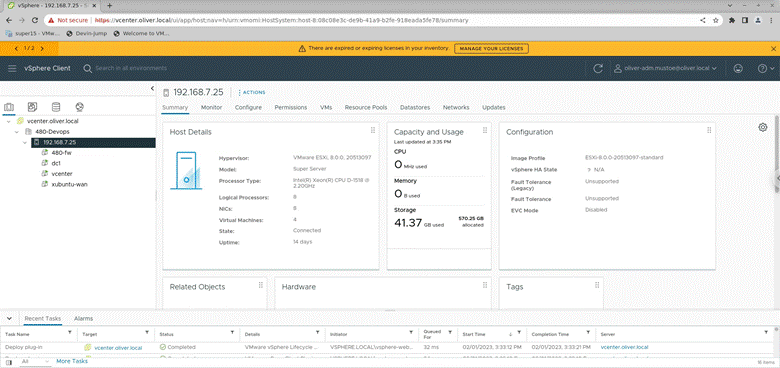Open the help question mark menu

click(765, 69)
